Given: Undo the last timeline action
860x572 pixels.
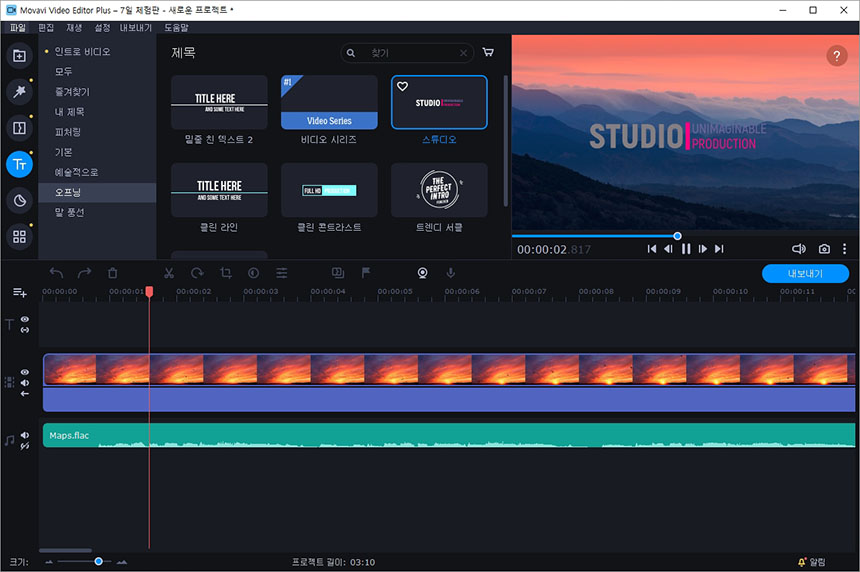Looking at the screenshot, I should (56, 273).
